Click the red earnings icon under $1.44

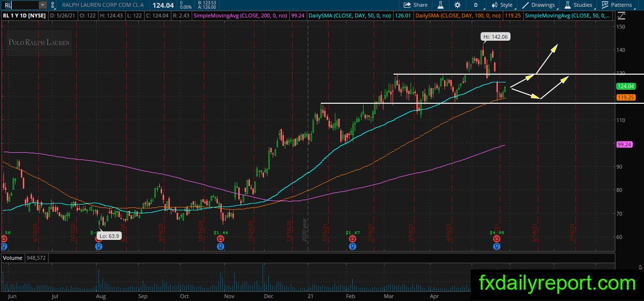coord(221,239)
